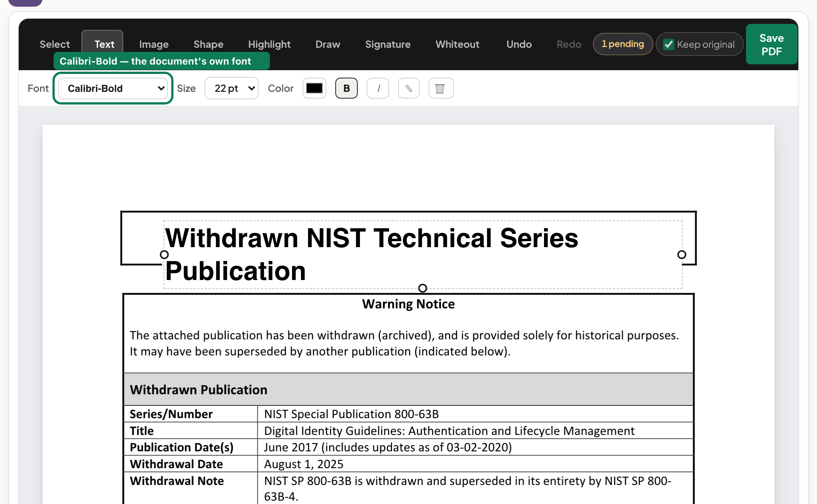Click the bottom center handle of text box
The height and width of the screenshot is (504, 817).
pyautogui.click(x=423, y=288)
